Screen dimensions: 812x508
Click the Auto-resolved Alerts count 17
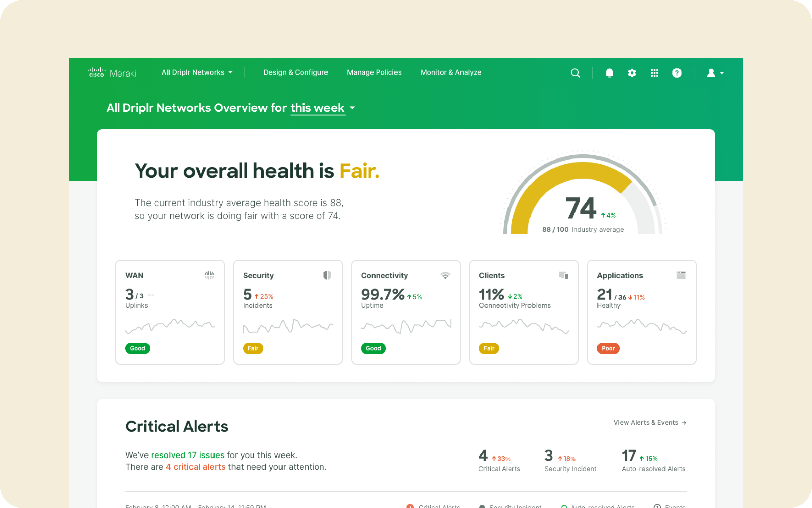(x=629, y=456)
